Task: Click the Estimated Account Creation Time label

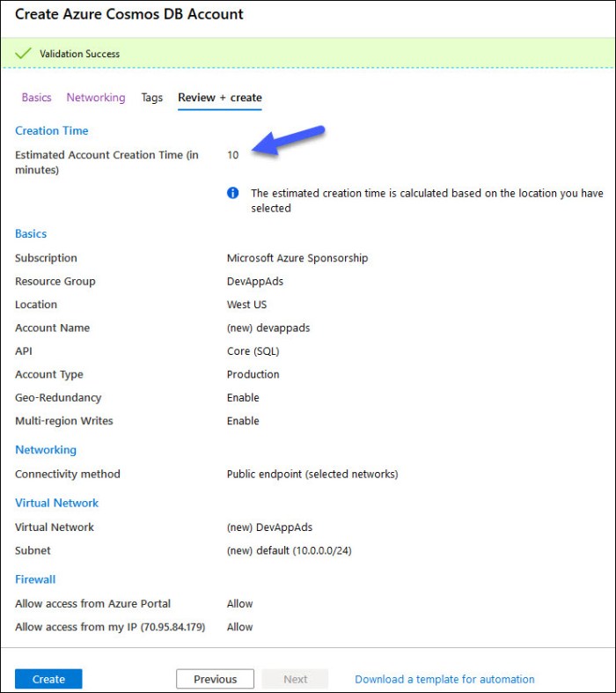Action: [x=106, y=162]
